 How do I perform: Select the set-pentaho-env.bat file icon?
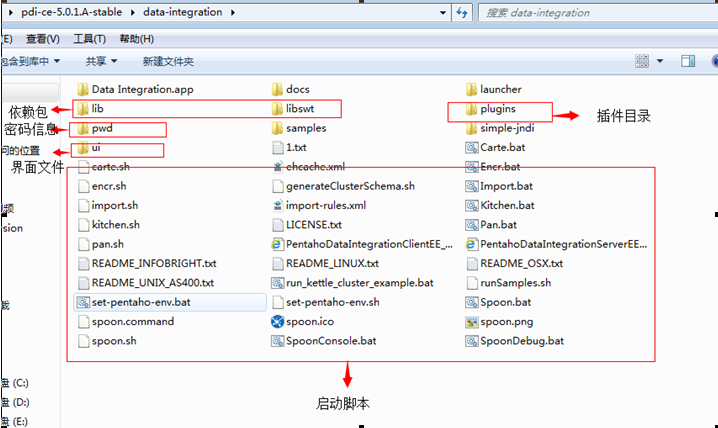point(83,302)
